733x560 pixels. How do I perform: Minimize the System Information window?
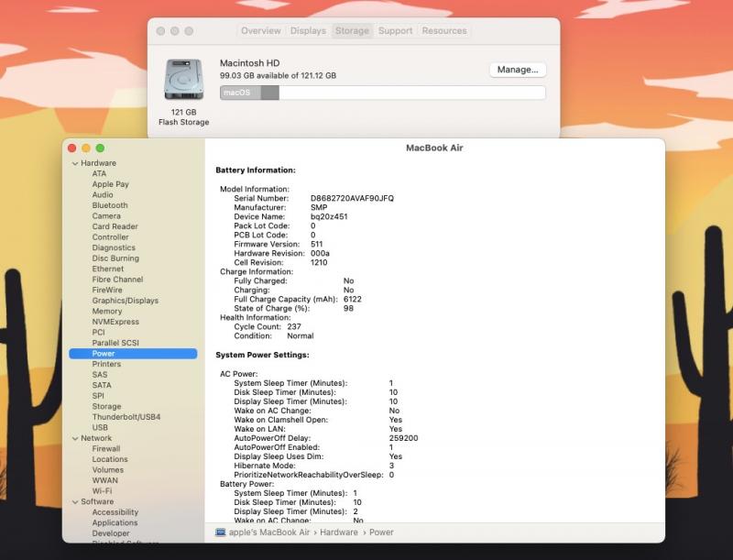click(86, 148)
